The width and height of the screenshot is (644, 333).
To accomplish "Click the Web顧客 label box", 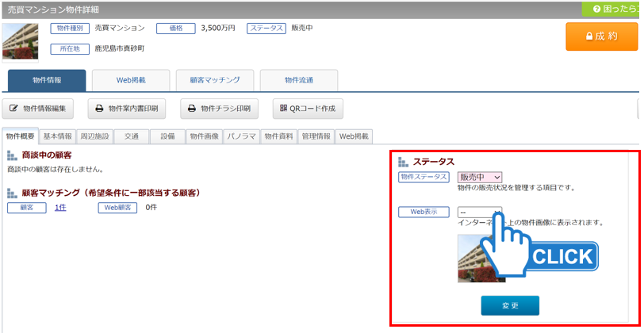I will [x=117, y=208].
